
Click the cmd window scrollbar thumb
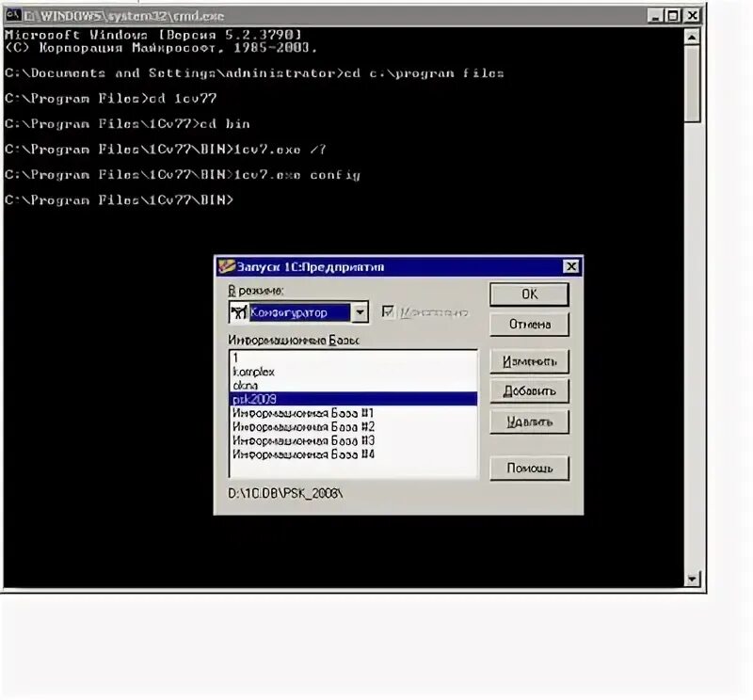coord(692,84)
